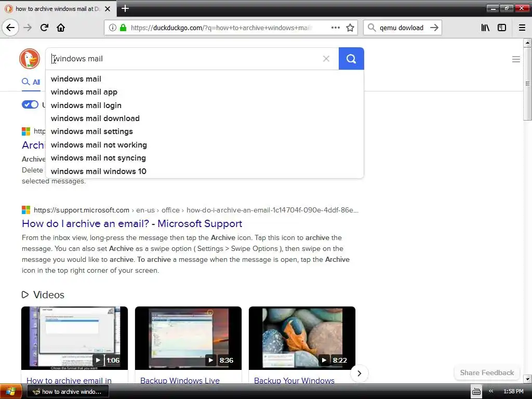Click the magnifier icon in Firefox search box
This screenshot has height=399, width=532.
pos(371,28)
